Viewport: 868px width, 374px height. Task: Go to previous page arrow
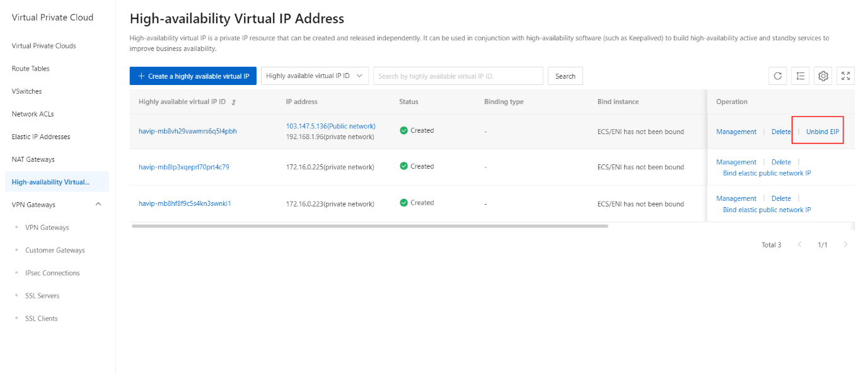coord(799,244)
